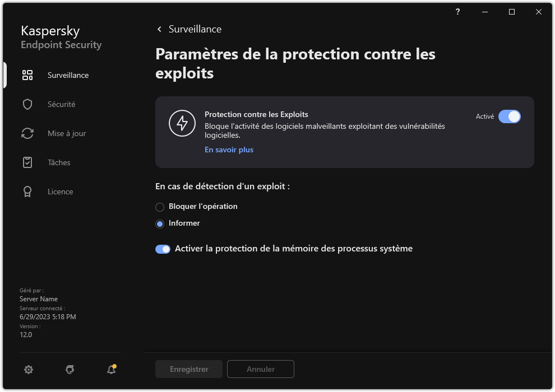Open the Kaspersky support icon
The width and height of the screenshot is (555, 392).
70,370
